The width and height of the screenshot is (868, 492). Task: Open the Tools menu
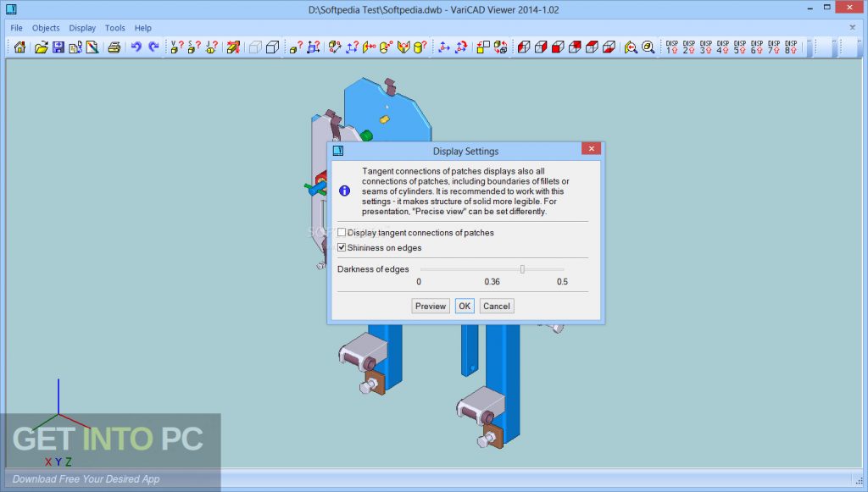point(115,28)
